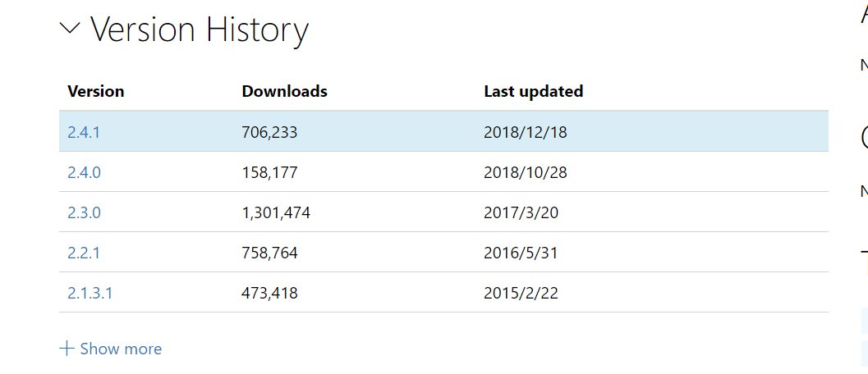Select the 2.3.0 version link

click(x=84, y=212)
